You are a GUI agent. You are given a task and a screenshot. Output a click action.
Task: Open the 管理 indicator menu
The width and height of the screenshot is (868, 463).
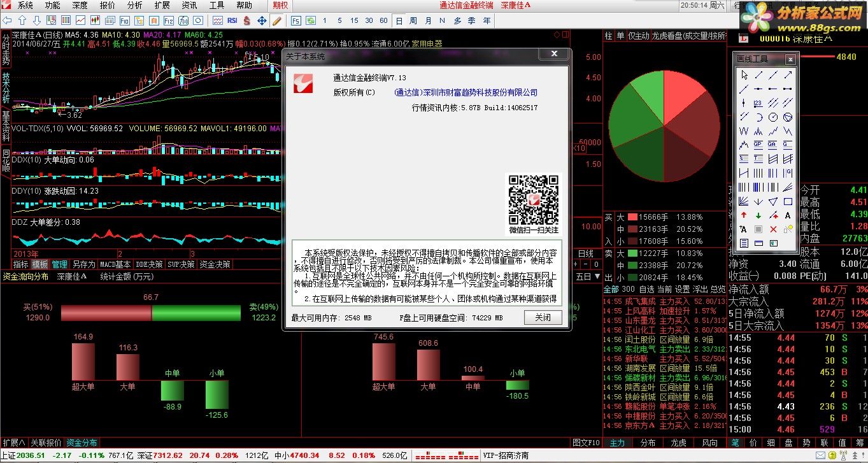pos(59,264)
